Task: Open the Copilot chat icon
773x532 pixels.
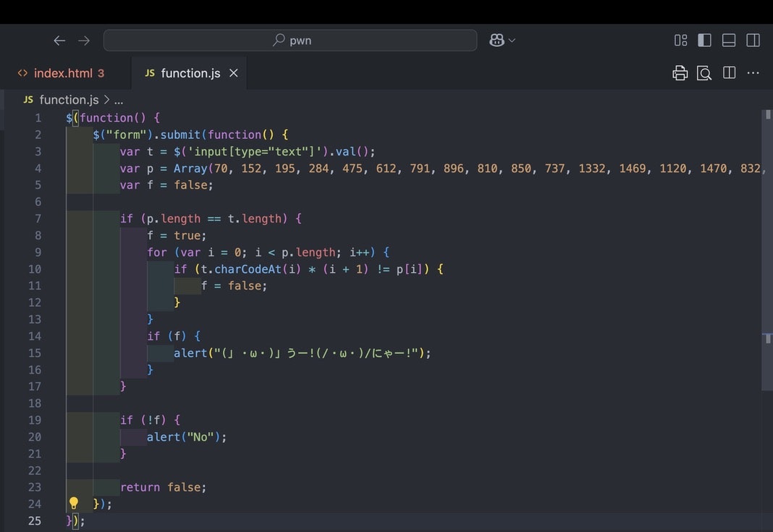Action: [x=497, y=41]
